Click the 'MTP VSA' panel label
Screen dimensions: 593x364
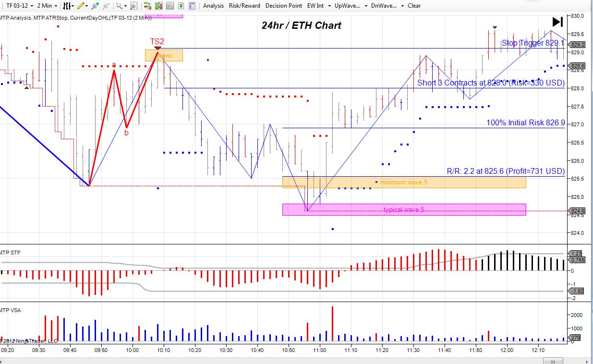coord(11,310)
